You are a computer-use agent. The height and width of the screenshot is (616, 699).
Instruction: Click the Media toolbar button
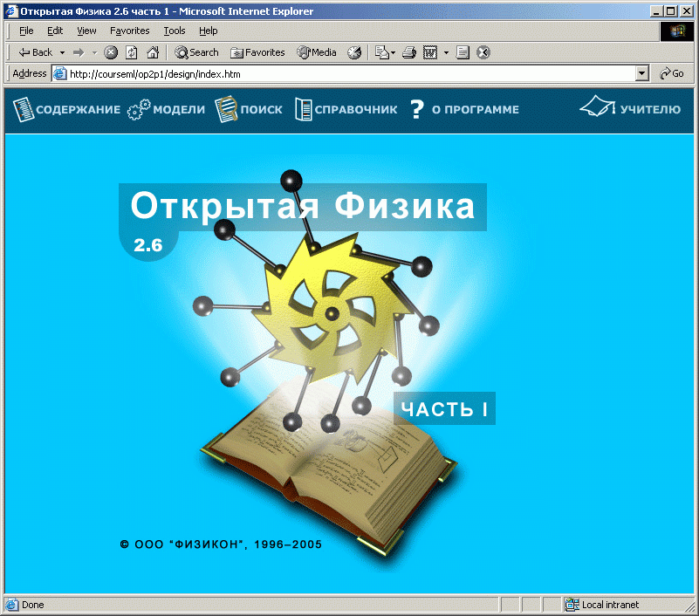pyautogui.click(x=317, y=52)
